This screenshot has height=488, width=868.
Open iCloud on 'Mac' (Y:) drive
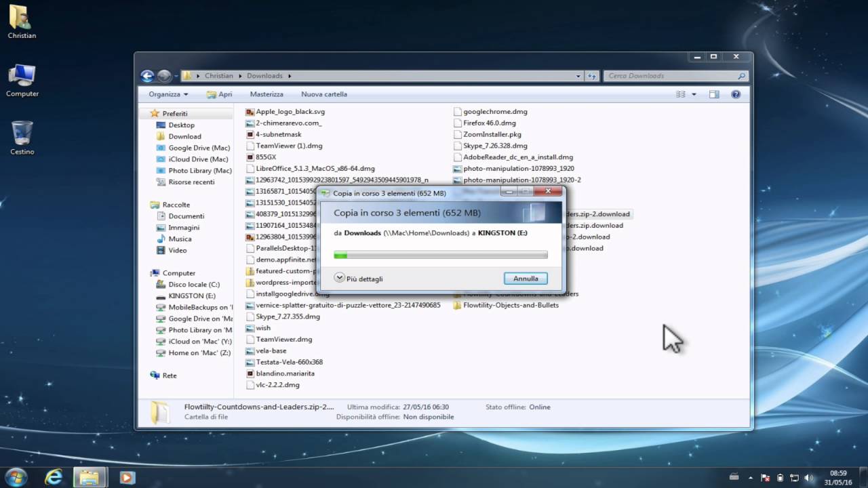coord(194,342)
